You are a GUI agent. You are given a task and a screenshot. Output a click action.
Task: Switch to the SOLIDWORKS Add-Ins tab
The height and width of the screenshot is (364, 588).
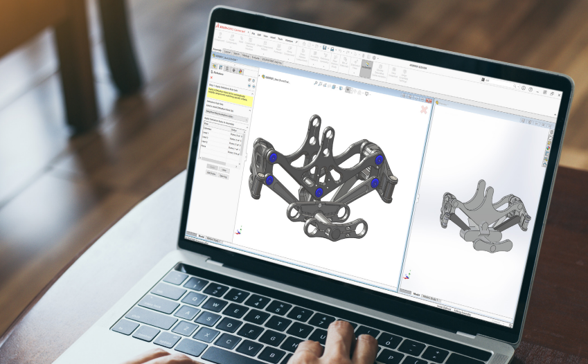(272, 62)
